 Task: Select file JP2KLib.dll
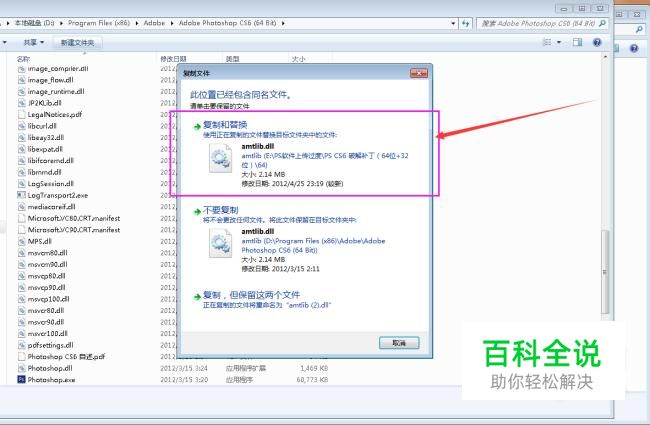pyautogui.click(x=44, y=103)
